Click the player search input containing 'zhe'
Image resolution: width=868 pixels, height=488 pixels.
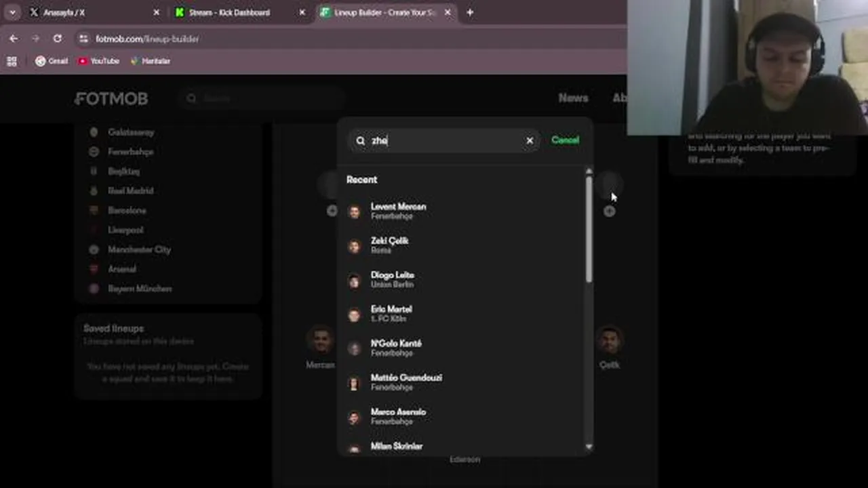(446, 140)
